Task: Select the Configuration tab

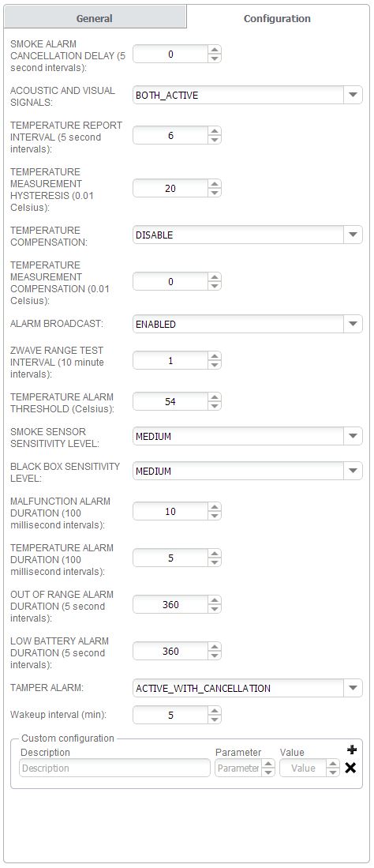Action: (x=277, y=18)
